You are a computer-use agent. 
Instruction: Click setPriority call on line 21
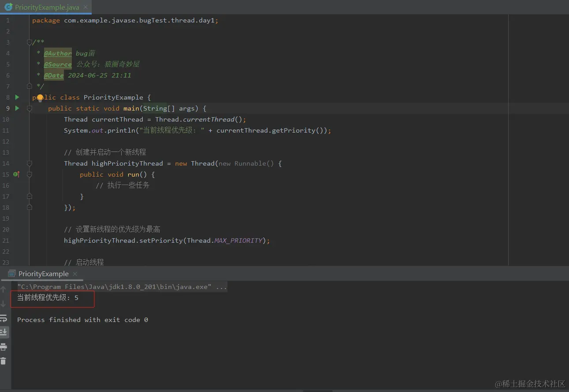[x=161, y=240]
